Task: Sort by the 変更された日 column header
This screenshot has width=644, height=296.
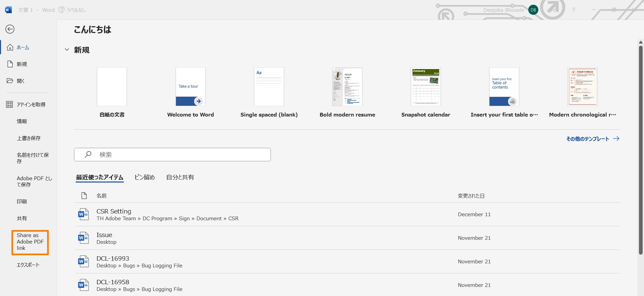Action: point(471,196)
